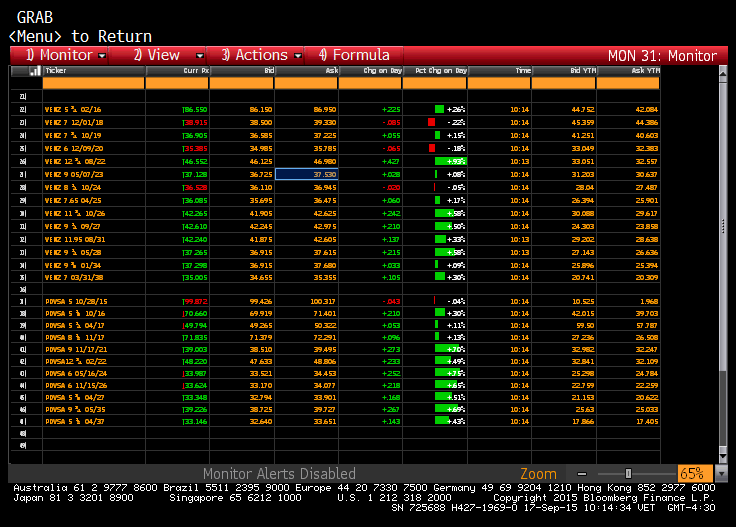Click the orange filter field under Ask
This screenshot has height=527, width=736.
pyautogui.click(x=306, y=83)
